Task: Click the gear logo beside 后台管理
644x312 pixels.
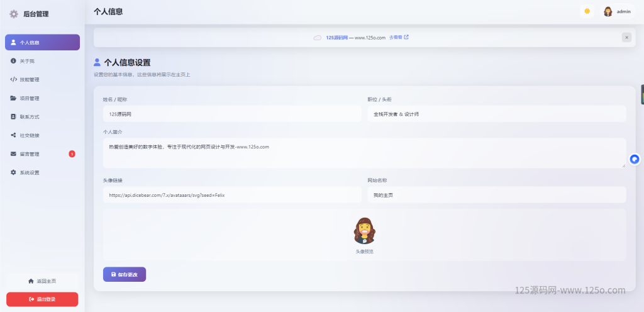Action: (x=14, y=14)
